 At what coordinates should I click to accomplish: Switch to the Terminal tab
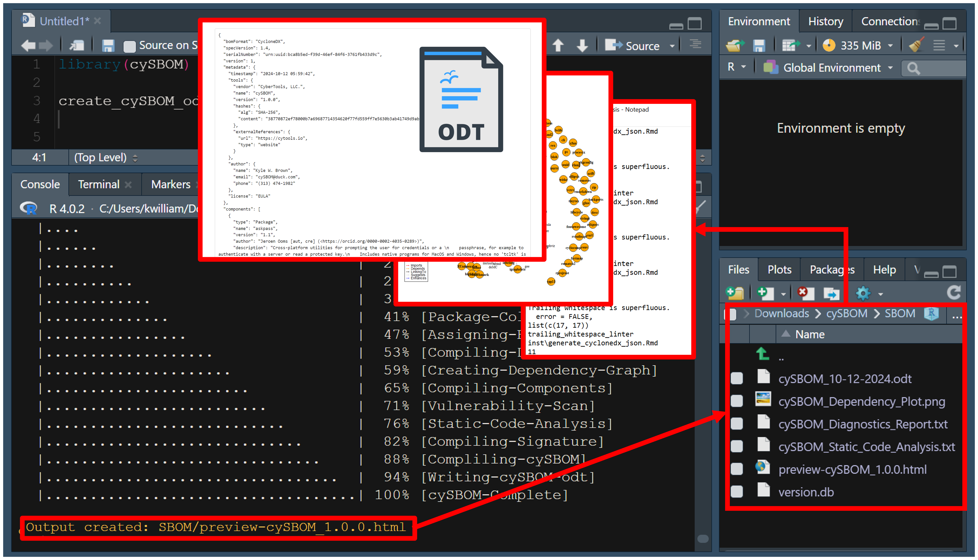[98, 184]
